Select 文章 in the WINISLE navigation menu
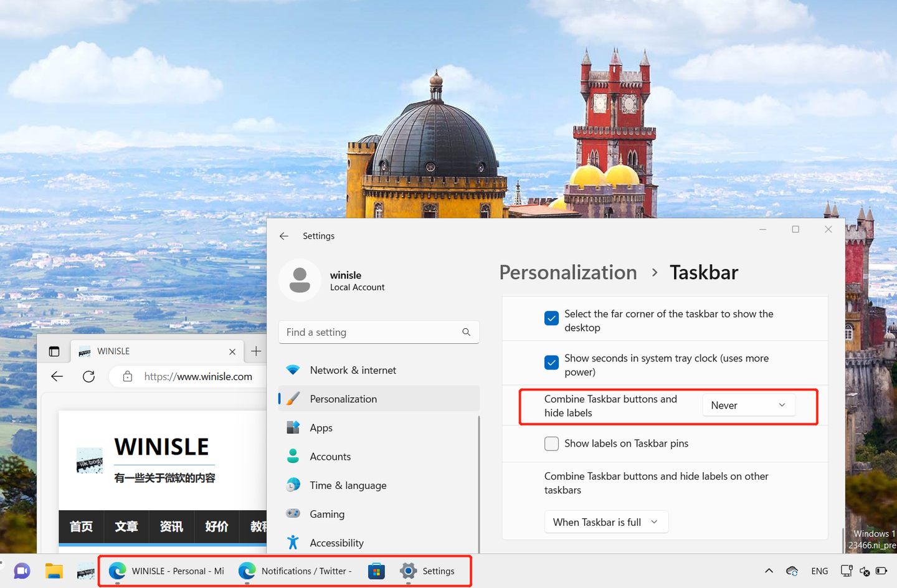Viewport: 897px width, 588px height. click(x=126, y=526)
